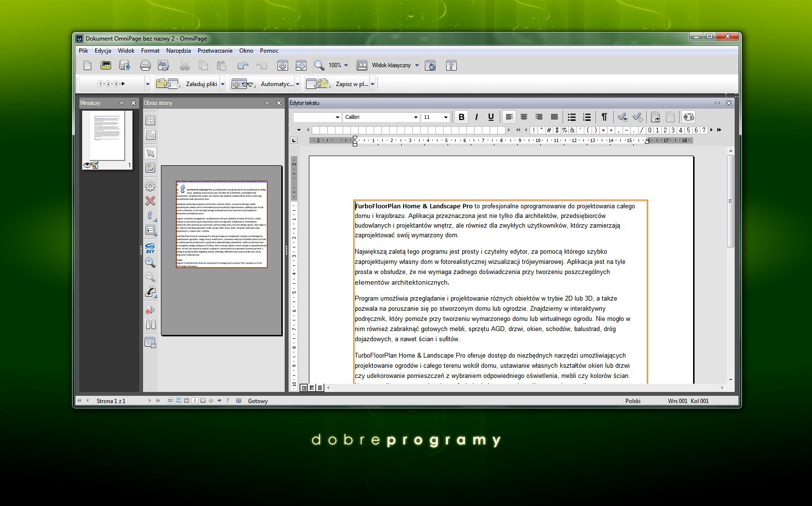The height and width of the screenshot is (506, 812).
Task: Expand the workflow selector dropdown arrow
Action: click(147, 84)
